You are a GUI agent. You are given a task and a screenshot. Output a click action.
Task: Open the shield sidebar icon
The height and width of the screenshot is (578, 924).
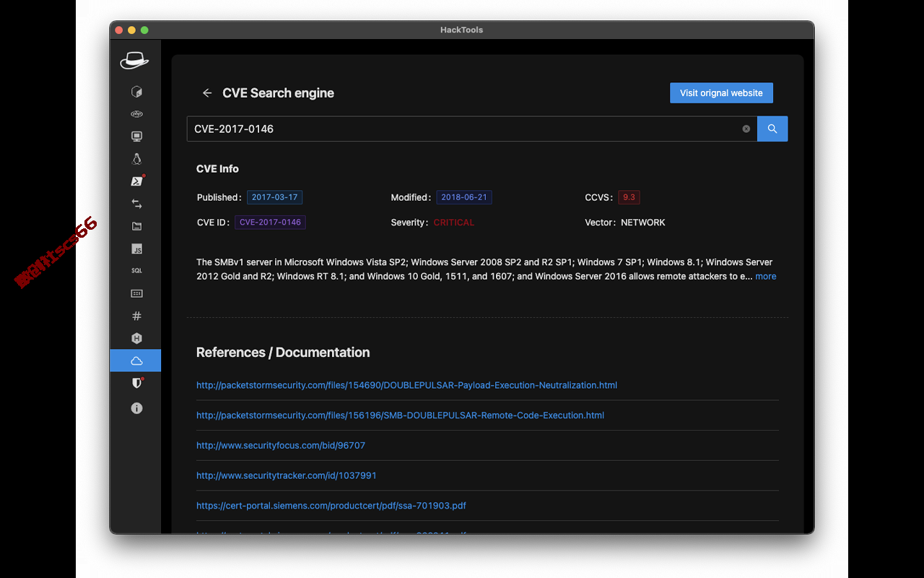pyautogui.click(x=136, y=383)
